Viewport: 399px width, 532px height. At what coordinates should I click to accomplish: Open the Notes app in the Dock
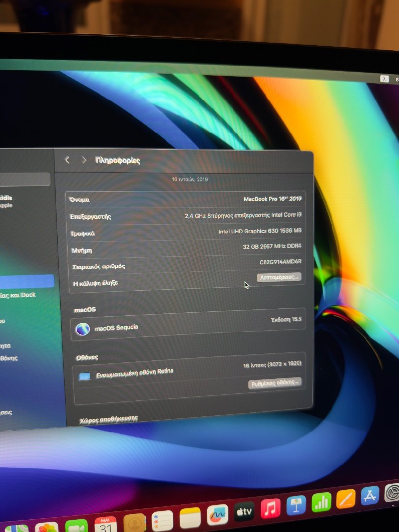190,518
